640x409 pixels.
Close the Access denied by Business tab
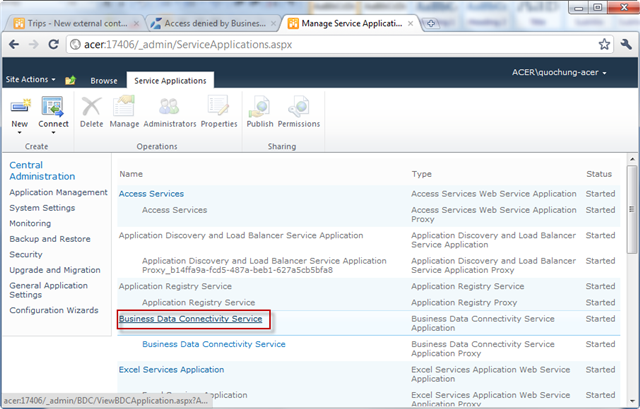pos(274,24)
